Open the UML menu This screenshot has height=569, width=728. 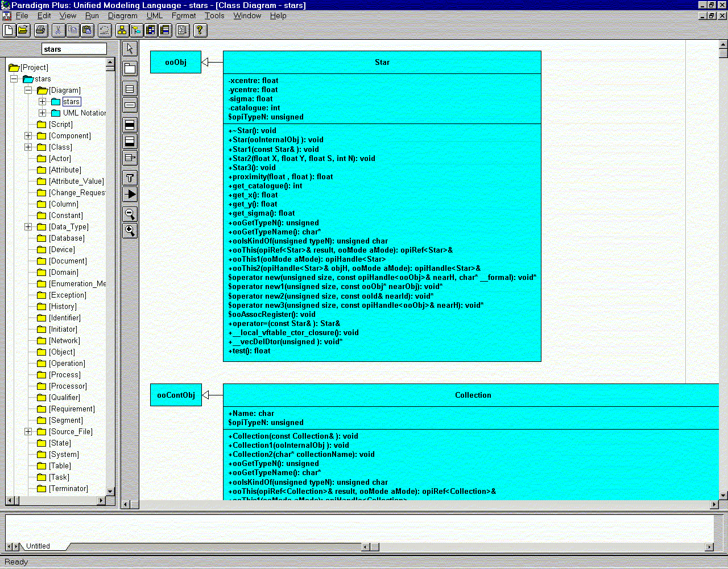click(154, 16)
